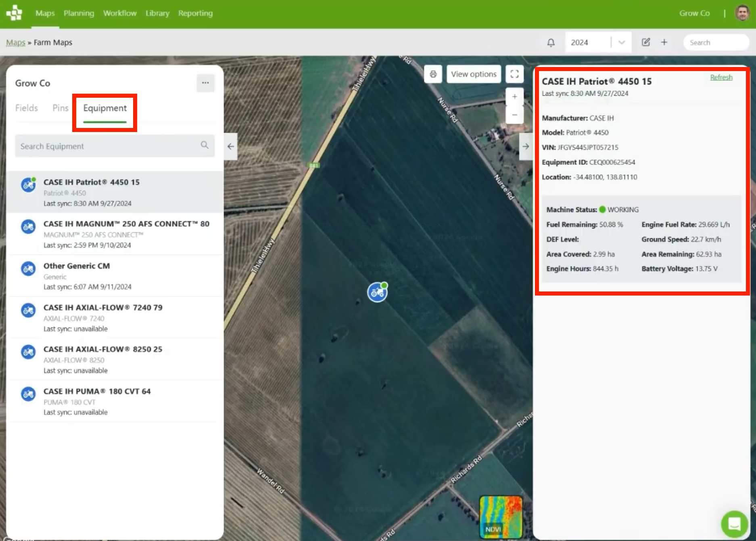Open the Library menu
756x541 pixels.
tap(157, 13)
